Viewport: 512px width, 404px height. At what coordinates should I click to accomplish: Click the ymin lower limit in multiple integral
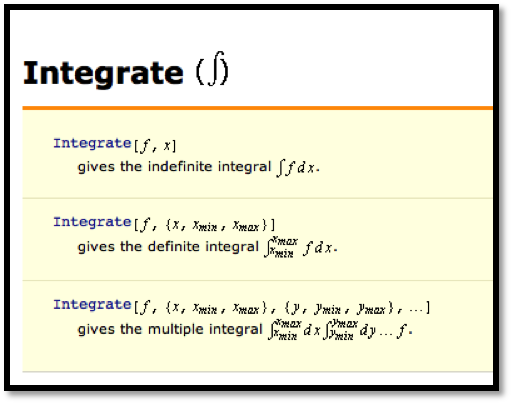tap(342, 335)
